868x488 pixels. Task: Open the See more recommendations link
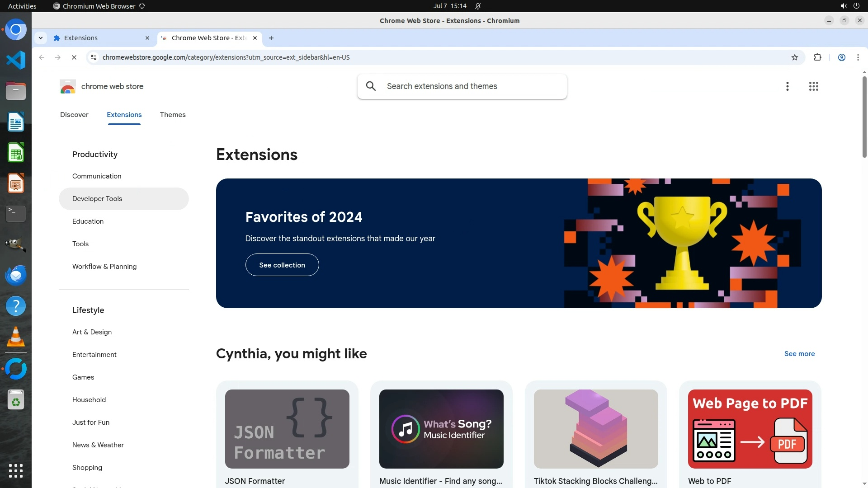[799, 354]
